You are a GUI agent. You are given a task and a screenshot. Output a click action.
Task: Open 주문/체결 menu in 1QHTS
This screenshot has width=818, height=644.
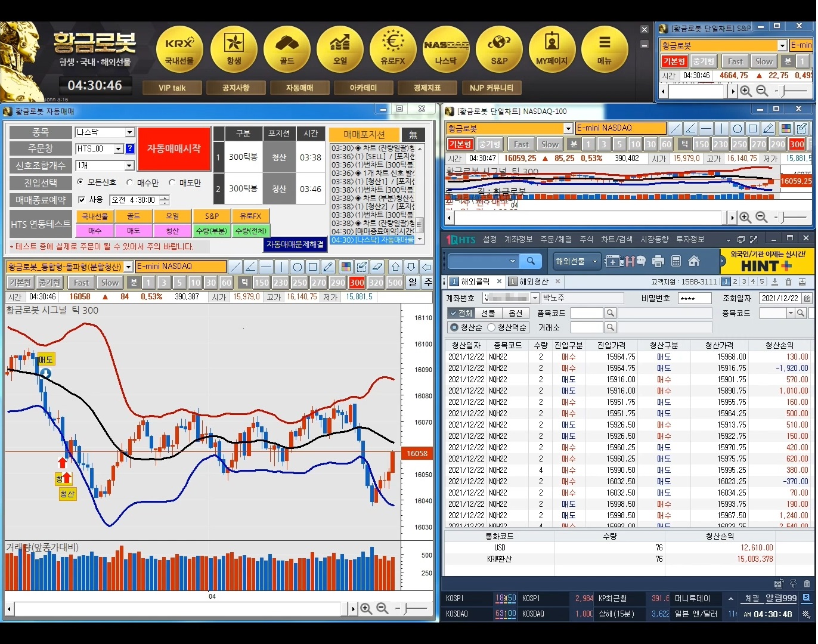tap(556, 239)
